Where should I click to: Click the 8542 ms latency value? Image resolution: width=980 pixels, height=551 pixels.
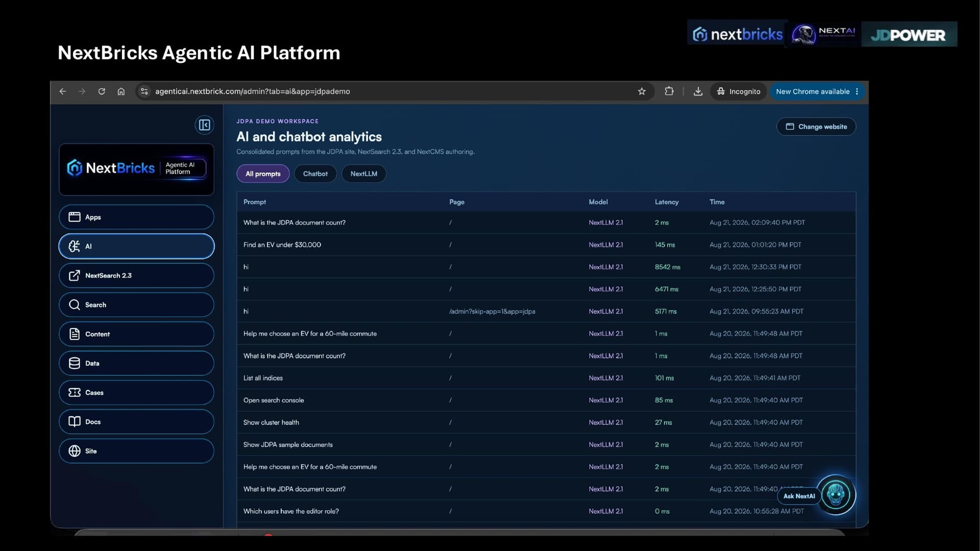pos(668,267)
